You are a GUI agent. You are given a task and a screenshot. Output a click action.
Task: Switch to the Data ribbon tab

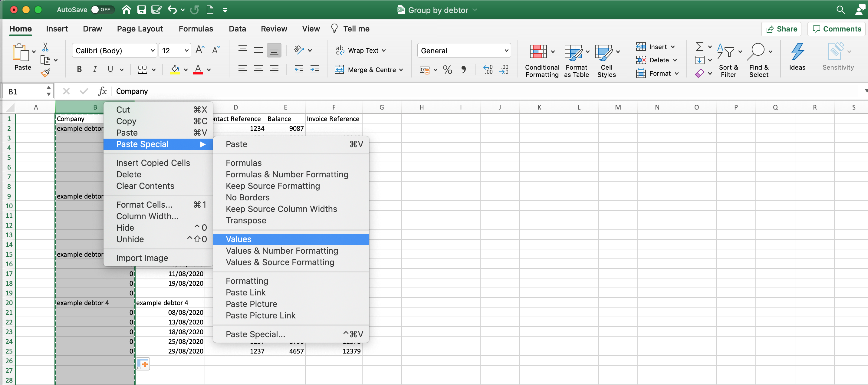(237, 29)
